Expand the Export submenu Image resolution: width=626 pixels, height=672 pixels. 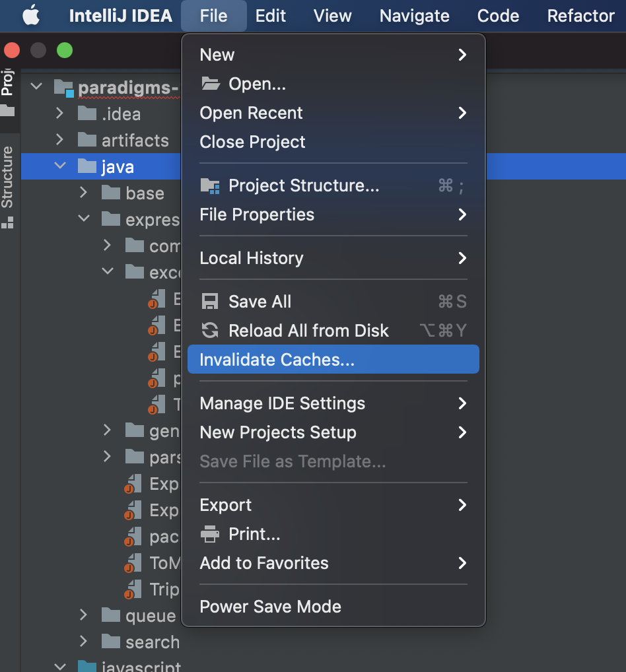[333, 505]
